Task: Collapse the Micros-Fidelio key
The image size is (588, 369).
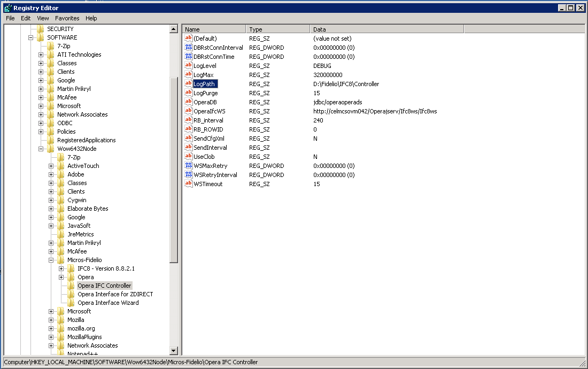Action: pyautogui.click(x=51, y=260)
